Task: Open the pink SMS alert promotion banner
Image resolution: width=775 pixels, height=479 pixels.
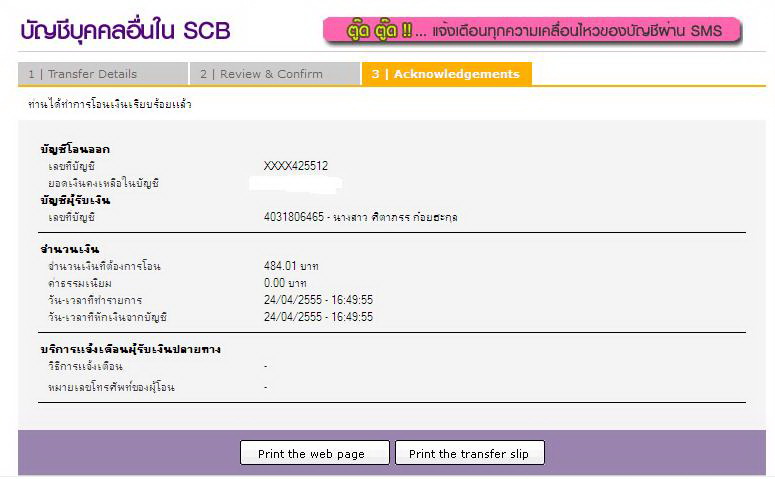Action: (532, 31)
